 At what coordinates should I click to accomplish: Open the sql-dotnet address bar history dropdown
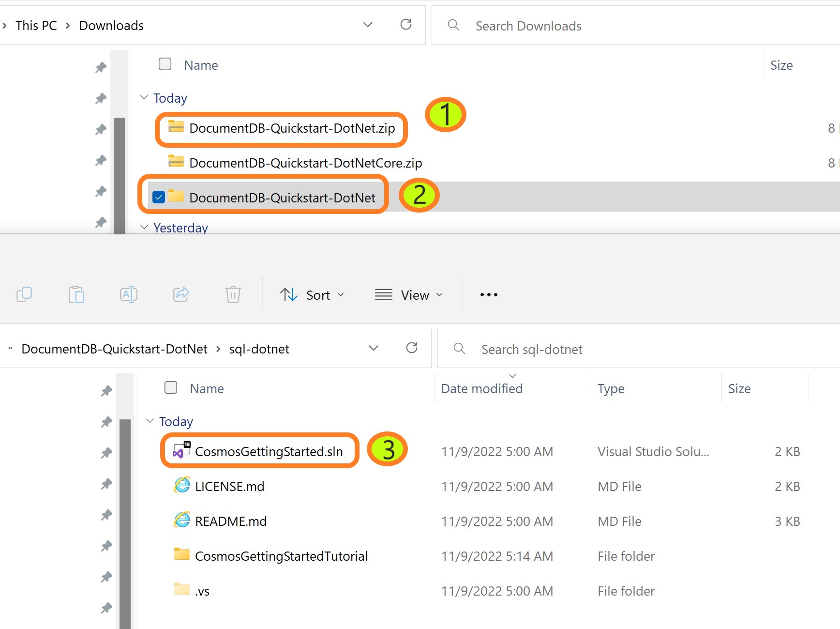374,348
